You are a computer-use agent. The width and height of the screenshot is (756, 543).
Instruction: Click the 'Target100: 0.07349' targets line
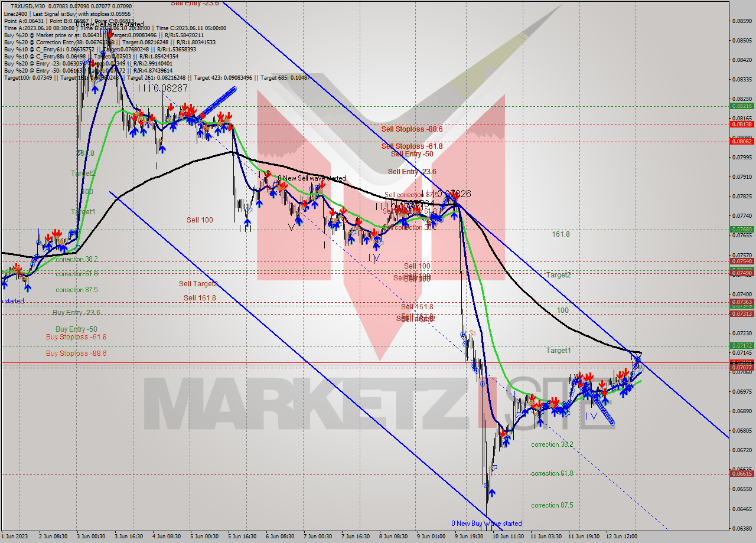pos(157,77)
